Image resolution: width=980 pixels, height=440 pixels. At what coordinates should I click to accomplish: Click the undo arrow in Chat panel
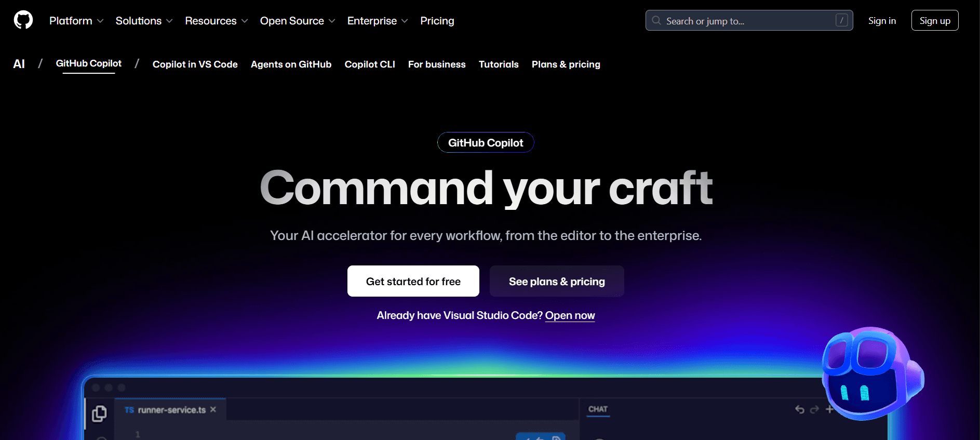tap(800, 409)
